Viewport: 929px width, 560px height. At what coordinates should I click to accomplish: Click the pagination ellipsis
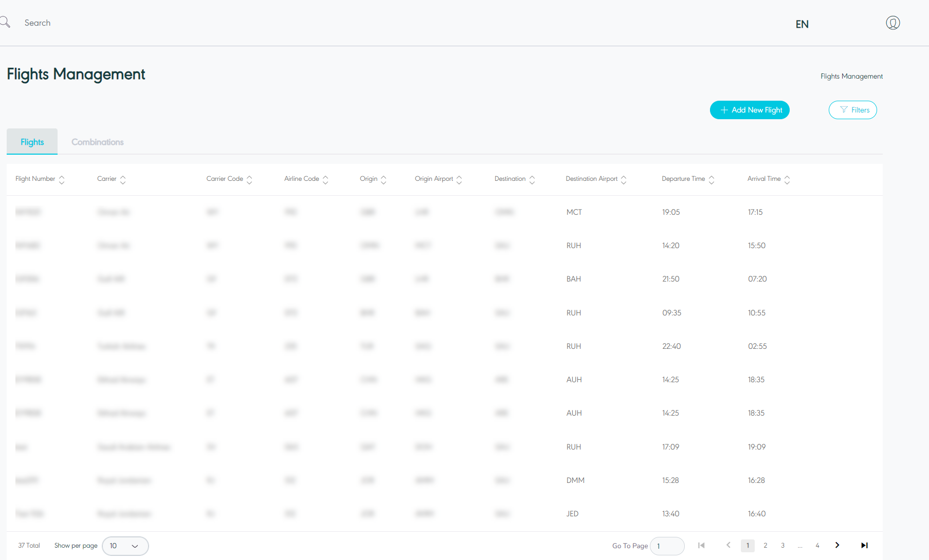[800, 547]
